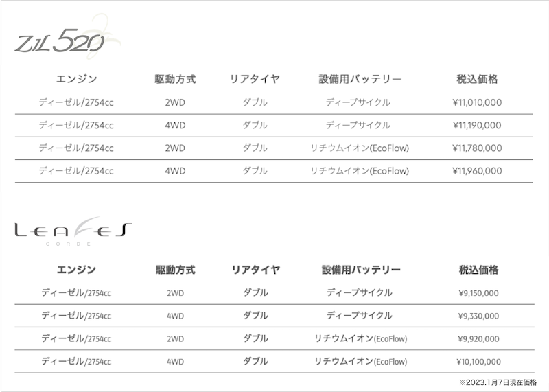Click ディープサイクル in the ¥9,150,000 row

tap(360, 293)
